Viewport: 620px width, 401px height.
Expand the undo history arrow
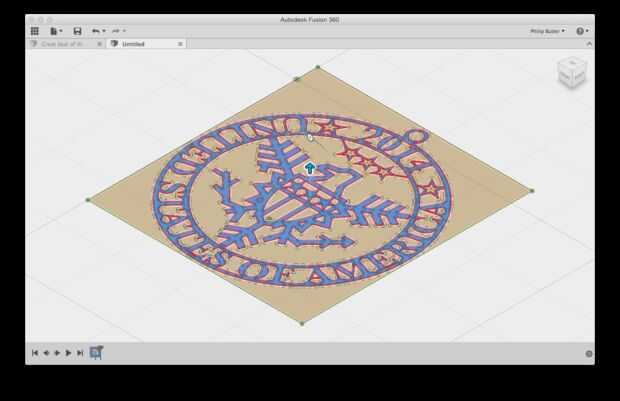pos(104,31)
